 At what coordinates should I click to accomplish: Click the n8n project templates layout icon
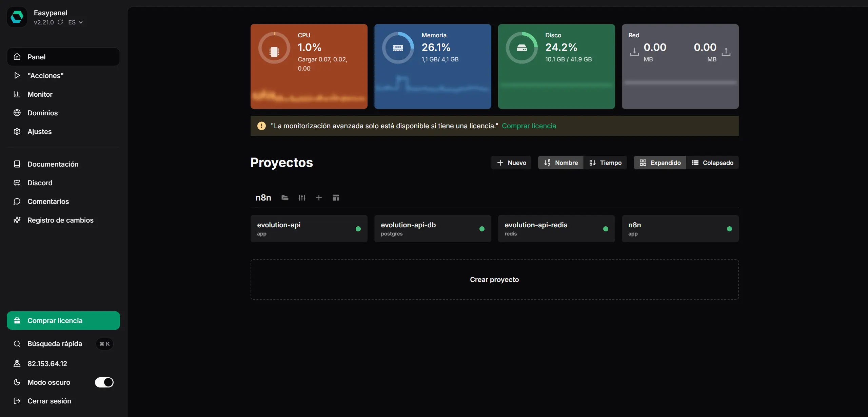336,197
